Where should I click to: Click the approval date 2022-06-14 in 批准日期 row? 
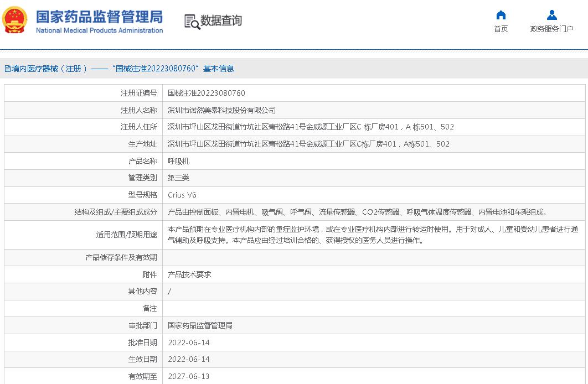(188, 343)
